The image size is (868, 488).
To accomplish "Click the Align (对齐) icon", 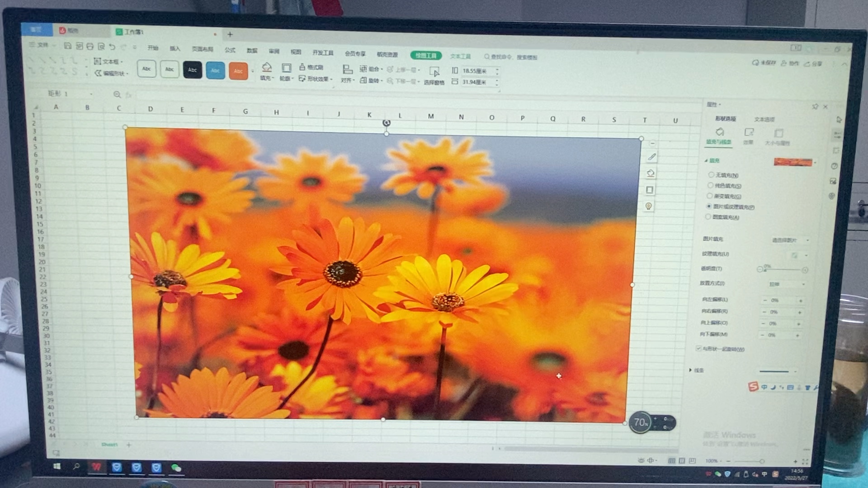I will [x=347, y=70].
